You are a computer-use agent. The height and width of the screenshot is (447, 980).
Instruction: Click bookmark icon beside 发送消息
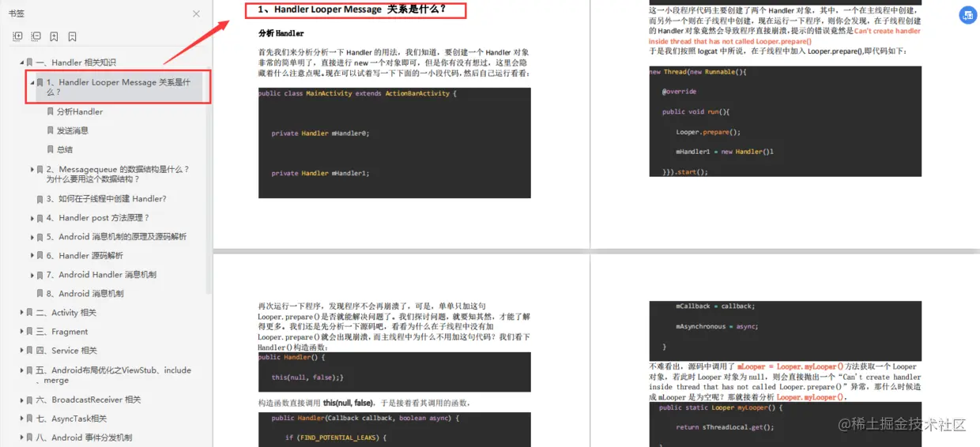[x=51, y=131]
